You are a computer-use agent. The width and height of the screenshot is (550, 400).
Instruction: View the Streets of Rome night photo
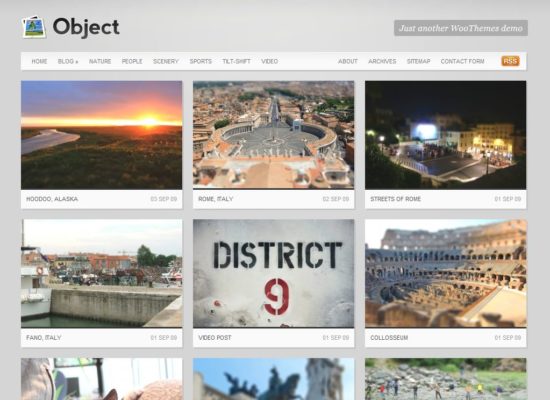(x=445, y=135)
